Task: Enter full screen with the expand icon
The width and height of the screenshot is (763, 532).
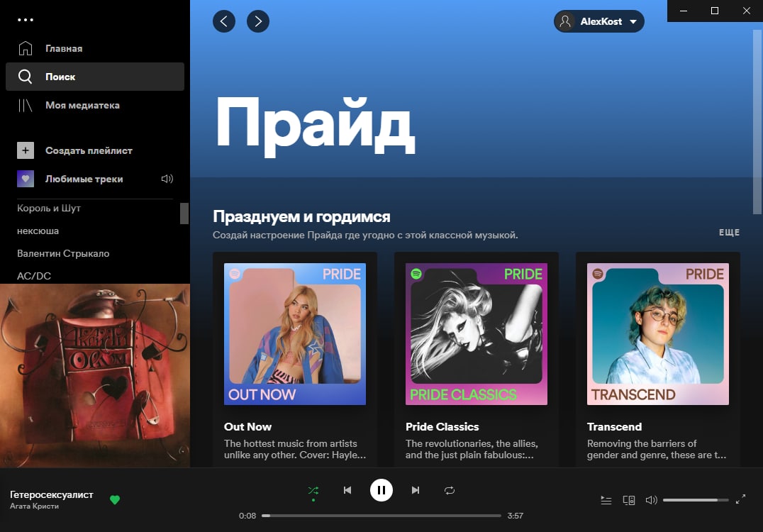Action: (740, 499)
